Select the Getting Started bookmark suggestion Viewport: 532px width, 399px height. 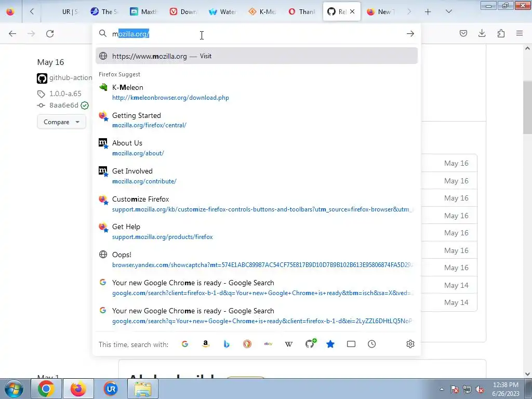click(257, 120)
